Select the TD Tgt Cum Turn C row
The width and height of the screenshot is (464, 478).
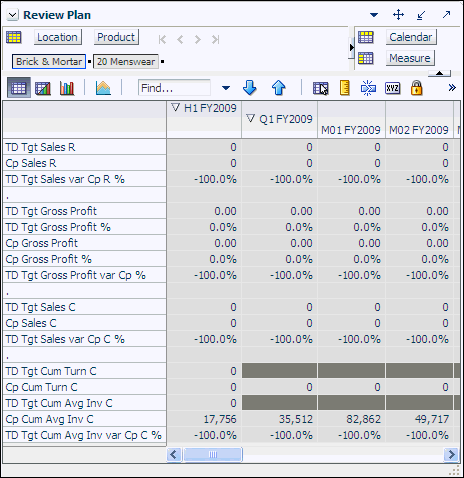pyautogui.click(x=85, y=371)
